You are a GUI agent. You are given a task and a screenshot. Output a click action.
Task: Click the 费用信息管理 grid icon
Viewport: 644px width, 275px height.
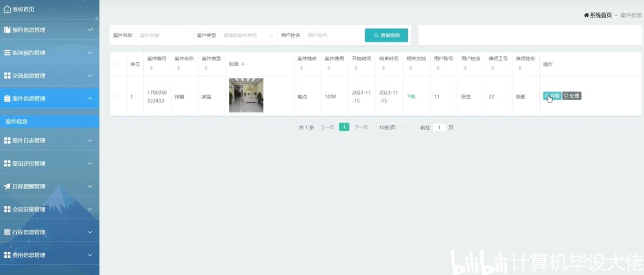(x=7, y=256)
